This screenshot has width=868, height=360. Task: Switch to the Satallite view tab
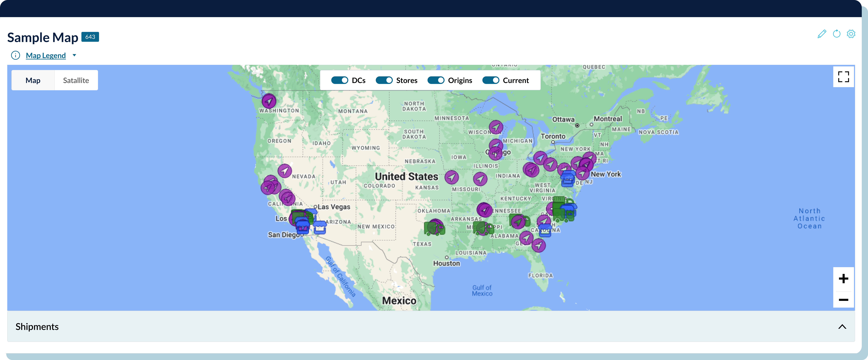click(76, 80)
